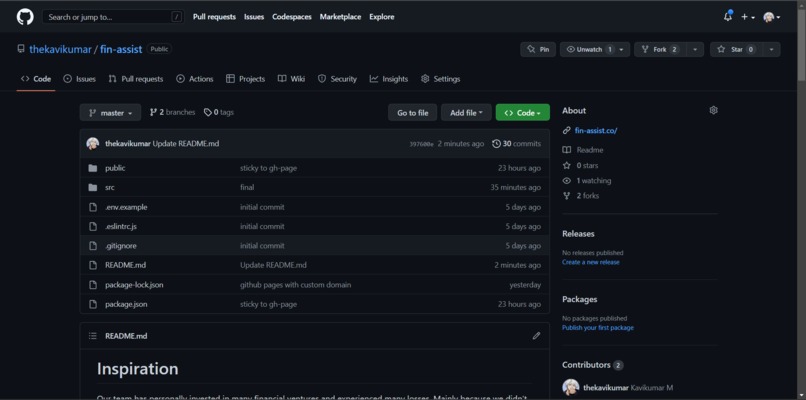Open the package-lock.json file name
The width and height of the screenshot is (806, 400).
pos(134,285)
